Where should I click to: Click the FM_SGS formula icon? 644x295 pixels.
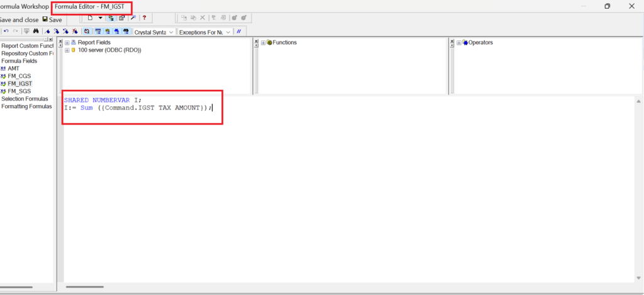(3, 91)
